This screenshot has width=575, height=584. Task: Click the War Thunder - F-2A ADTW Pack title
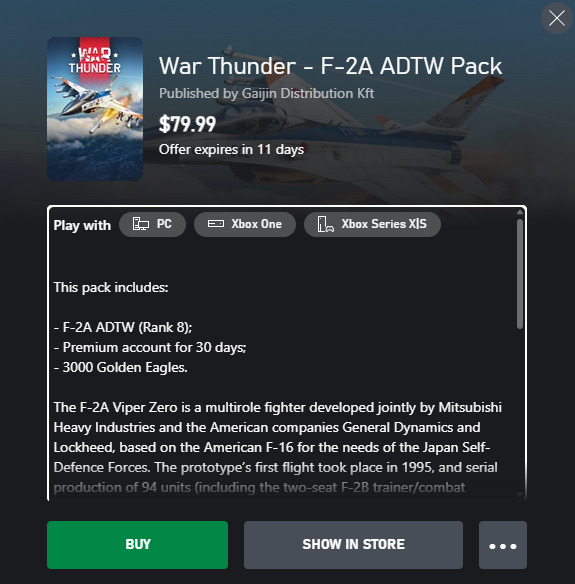(330, 66)
